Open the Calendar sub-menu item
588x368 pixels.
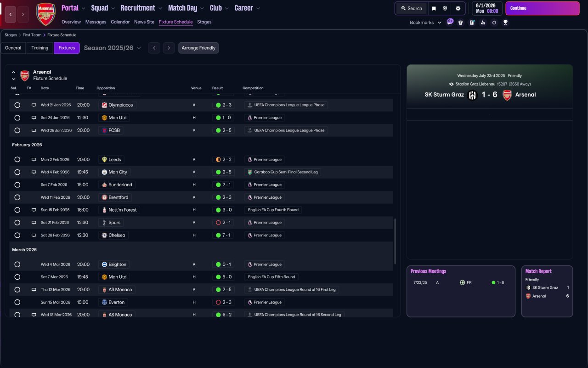[120, 22]
